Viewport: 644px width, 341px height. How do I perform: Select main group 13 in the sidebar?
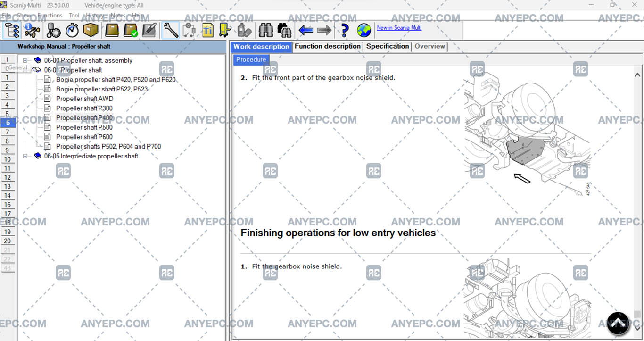click(x=7, y=187)
